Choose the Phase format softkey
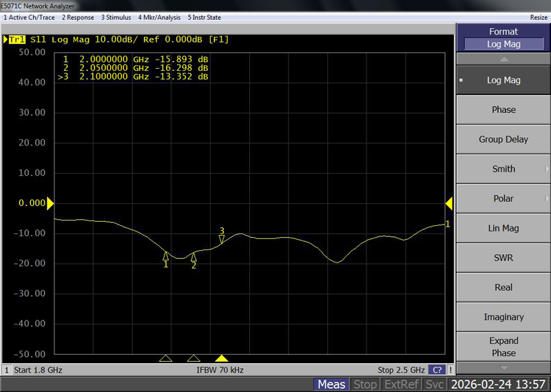 [503, 110]
